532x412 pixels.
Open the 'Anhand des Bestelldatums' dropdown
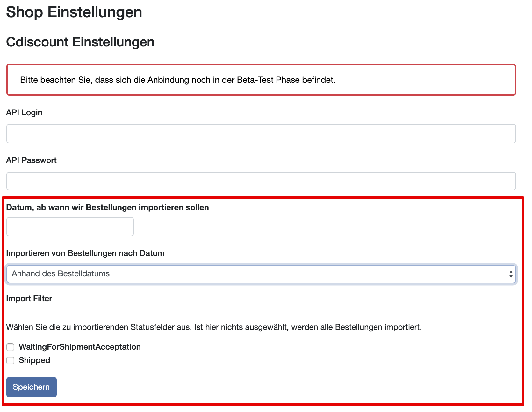[x=261, y=274]
